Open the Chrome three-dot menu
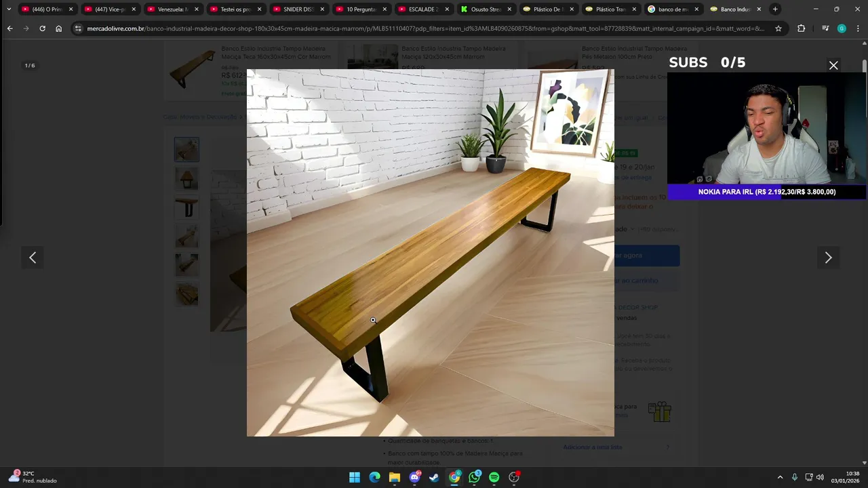868x488 pixels. pyautogui.click(x=857, y=28)
